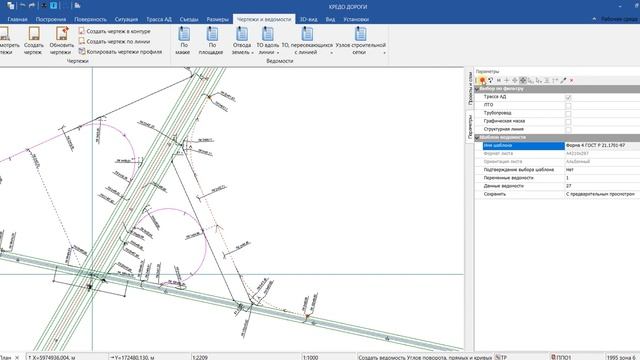
Task: Choose Создать чертеж по линии
Action: [114, 41]
